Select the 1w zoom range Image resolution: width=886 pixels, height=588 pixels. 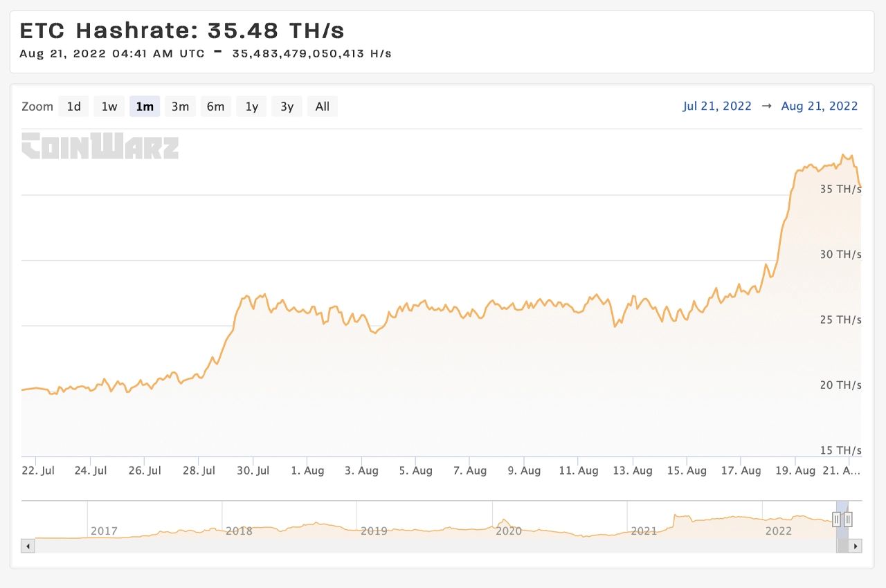[x=109, y=107]
